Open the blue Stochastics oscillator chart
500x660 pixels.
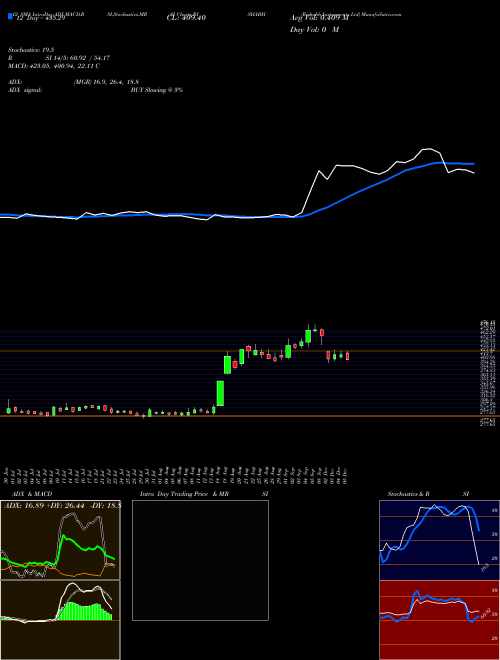pos(439,540)
